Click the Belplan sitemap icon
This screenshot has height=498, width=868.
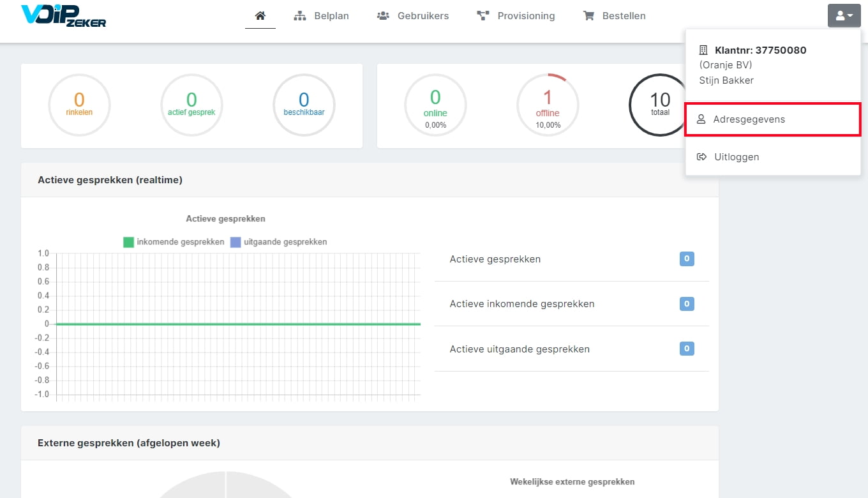[300, 16]
